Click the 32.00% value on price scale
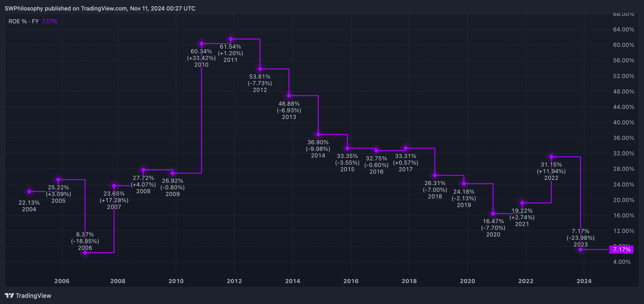 point(624,153)
